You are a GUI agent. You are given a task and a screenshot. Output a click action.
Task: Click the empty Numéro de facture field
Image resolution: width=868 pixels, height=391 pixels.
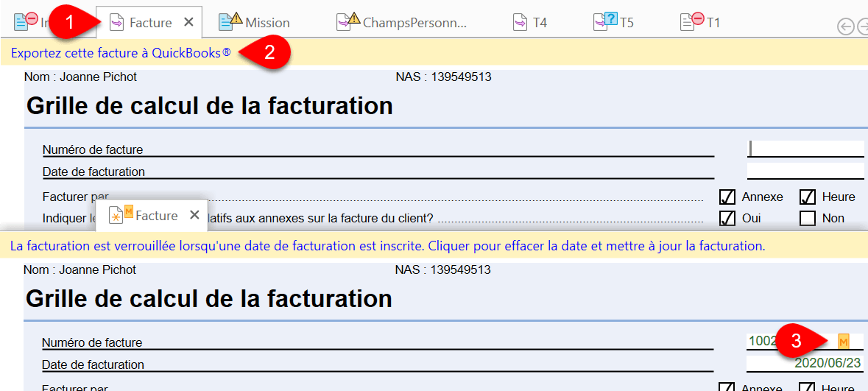(x=805, y=149)
